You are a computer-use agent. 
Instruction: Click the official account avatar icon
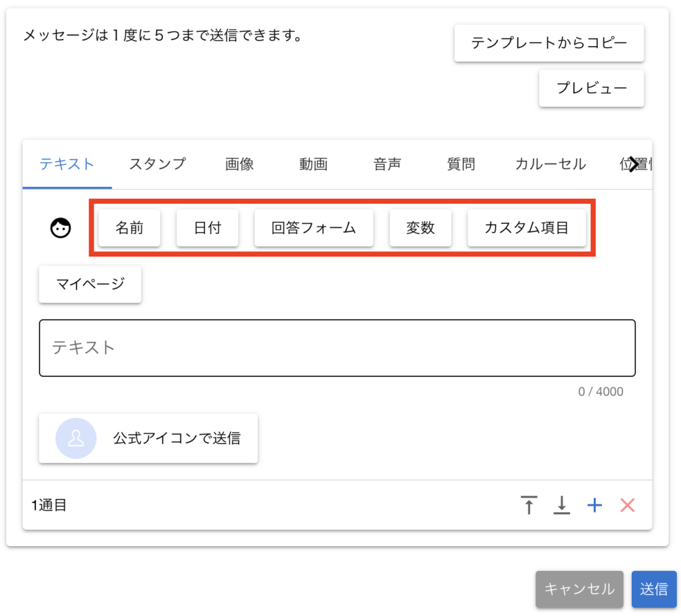click(x=76, y=439)
